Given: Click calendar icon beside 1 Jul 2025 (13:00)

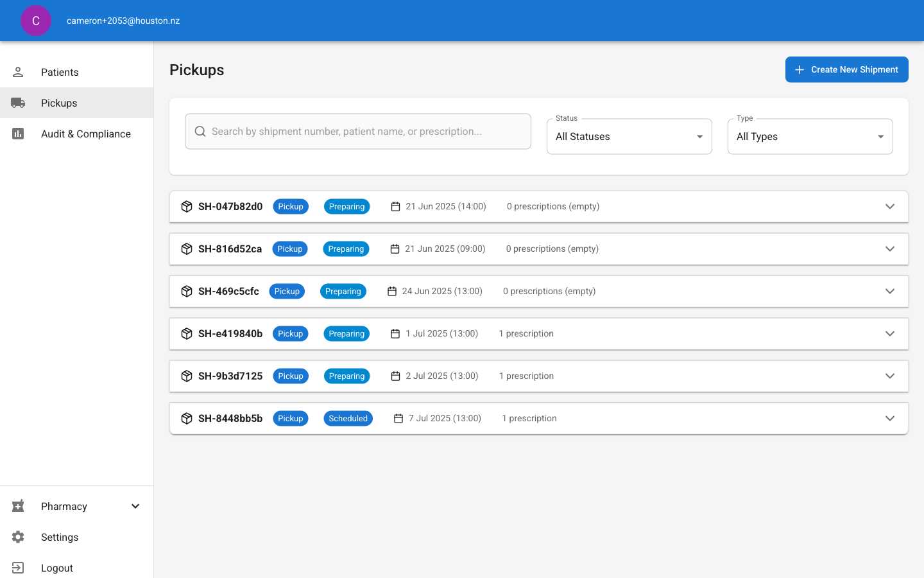Looking at the screenshot, I should point(395,333).
